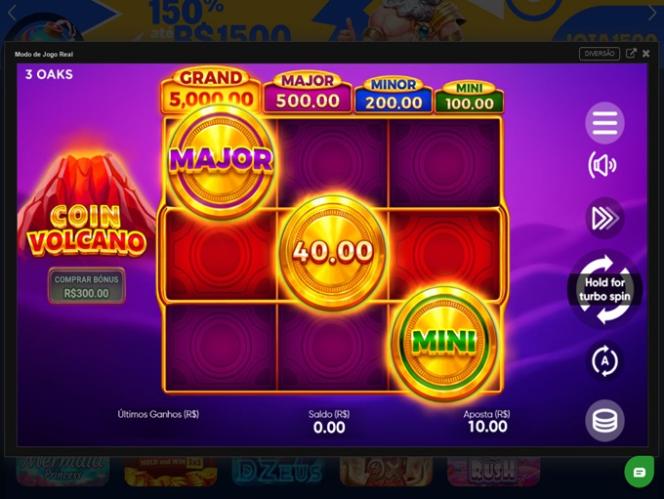Open the green chat support bubble
The image size is (664, 499).
pos(639,472)
